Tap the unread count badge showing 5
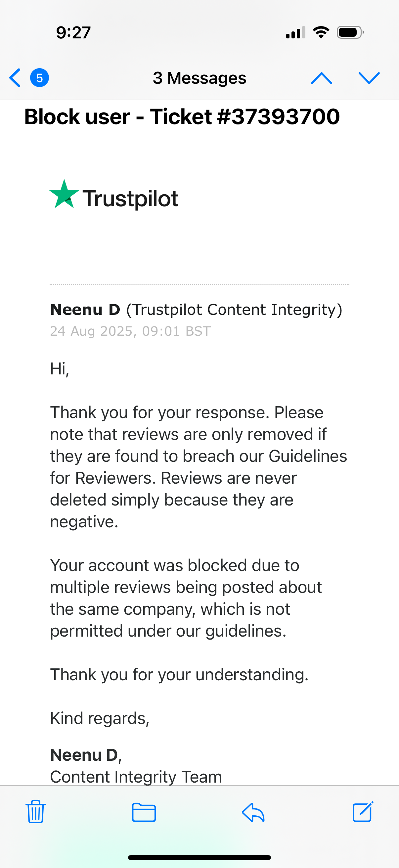Image resolution: width=399 pixels, height=868 pixels. click(x=39, y=78)
